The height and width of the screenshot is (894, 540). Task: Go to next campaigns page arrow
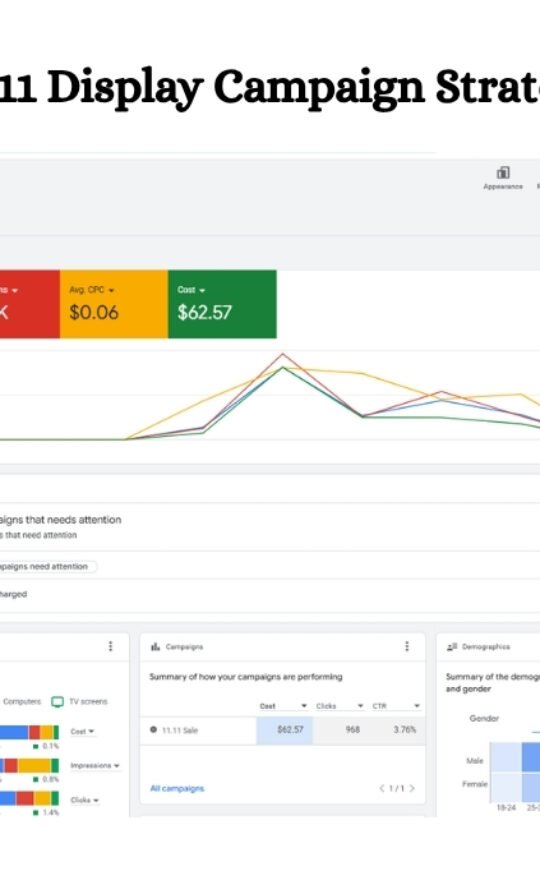click(x=412, y=789)
